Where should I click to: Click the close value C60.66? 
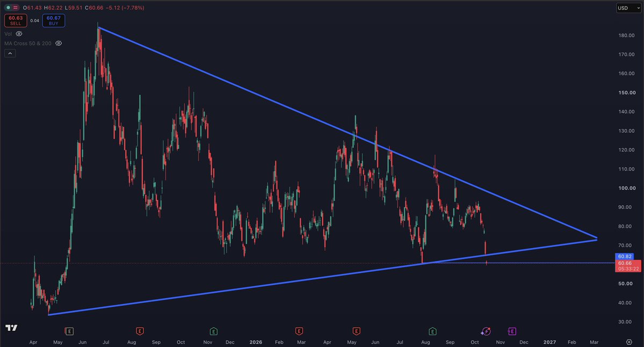click(94, 8)
